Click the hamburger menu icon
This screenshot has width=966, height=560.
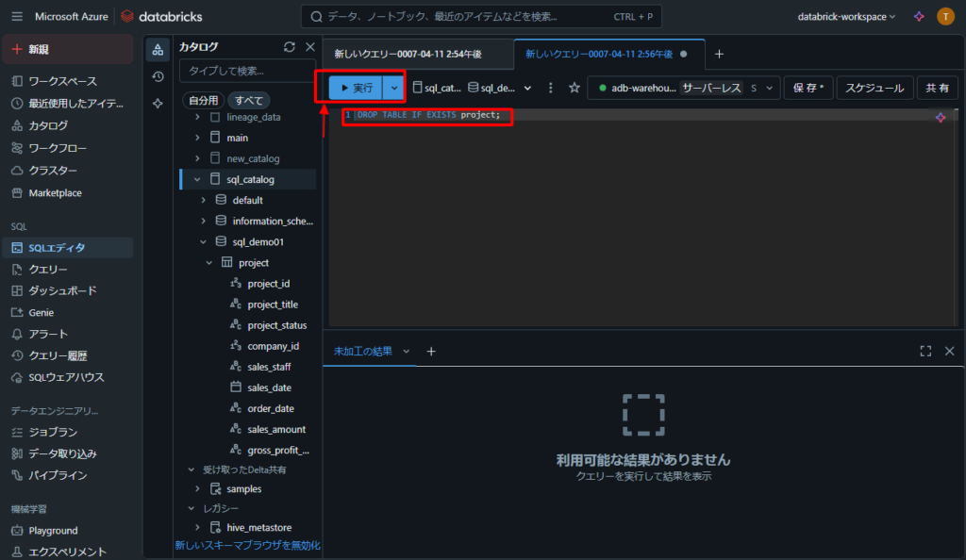click(16, 17)
